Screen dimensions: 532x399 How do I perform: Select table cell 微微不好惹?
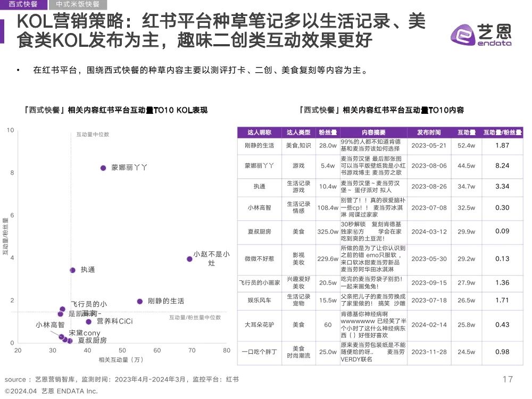point(260,259)
